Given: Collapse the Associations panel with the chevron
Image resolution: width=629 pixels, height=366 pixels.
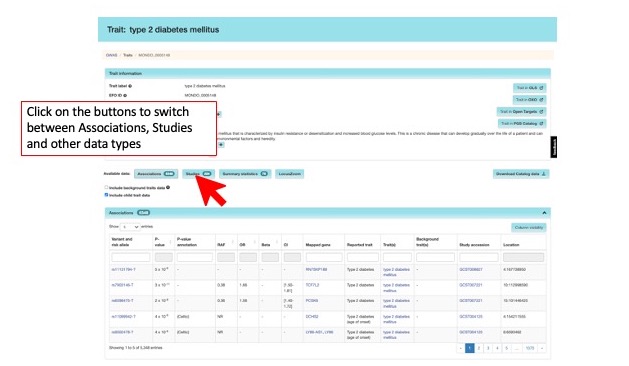Looking at the screenshot, I should pos(544,213).
